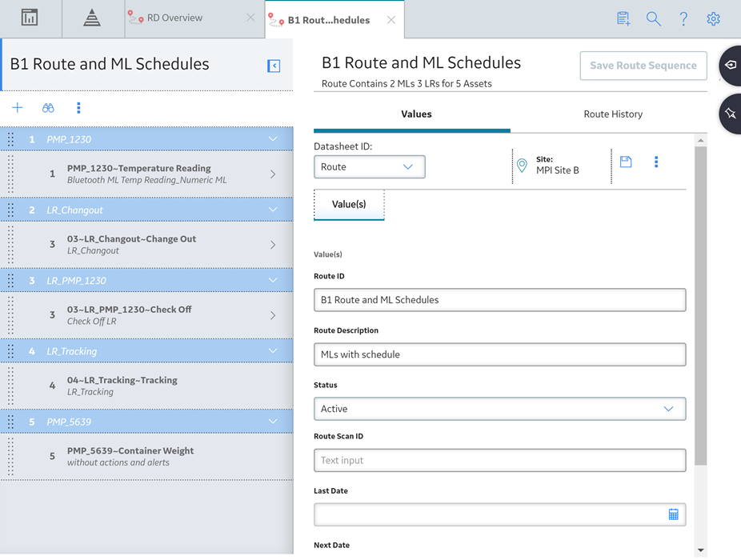
Task: Click the Save Route Sequence button
Action: pyautogui.click(x=643, y=66)
